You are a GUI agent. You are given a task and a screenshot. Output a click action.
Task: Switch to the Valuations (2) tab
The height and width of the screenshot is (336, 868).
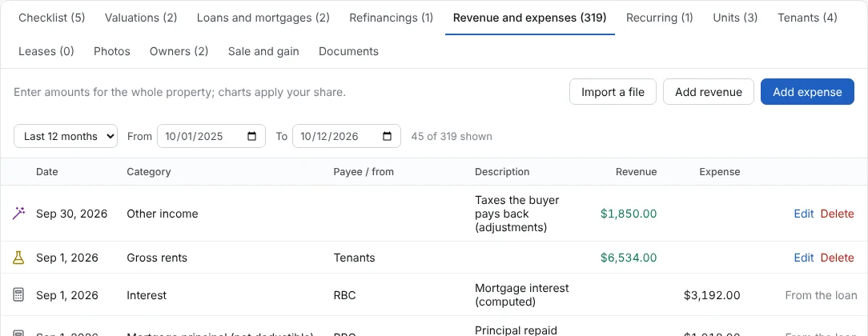(x=141, y=18)
